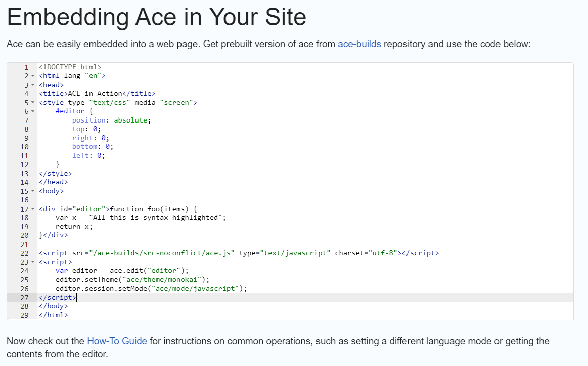Click gutter line number 21
Viewport: 588px width, 366px height.
[x=24, y=245]
